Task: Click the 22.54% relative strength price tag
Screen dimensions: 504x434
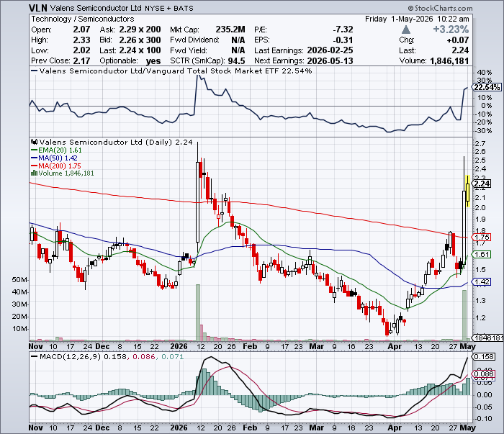Action: tap(487, 87)
